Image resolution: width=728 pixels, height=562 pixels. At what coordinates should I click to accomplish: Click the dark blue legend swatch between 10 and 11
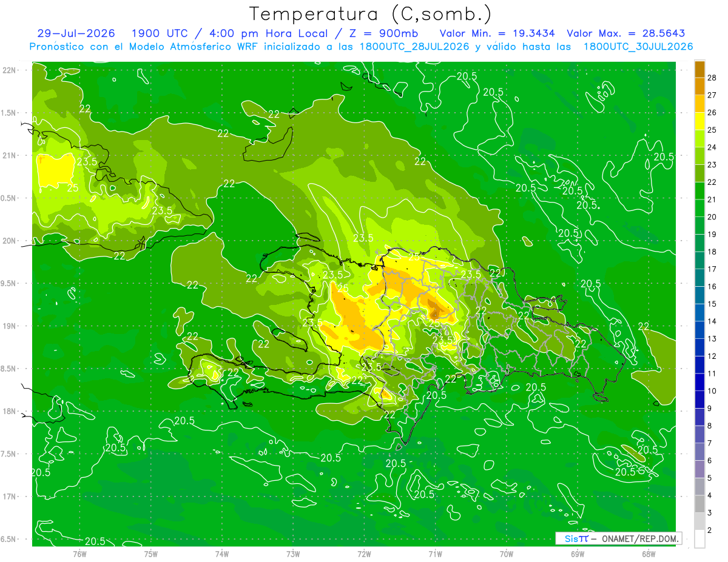699,382
